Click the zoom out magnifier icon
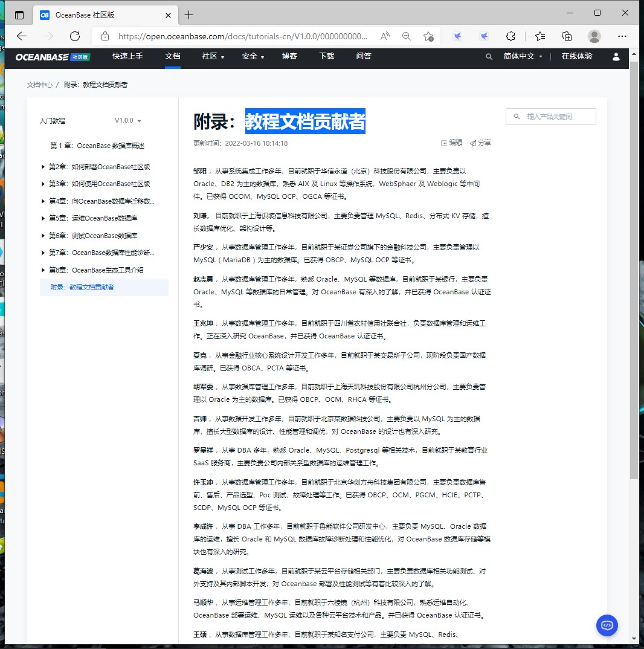 click(407, 36)
